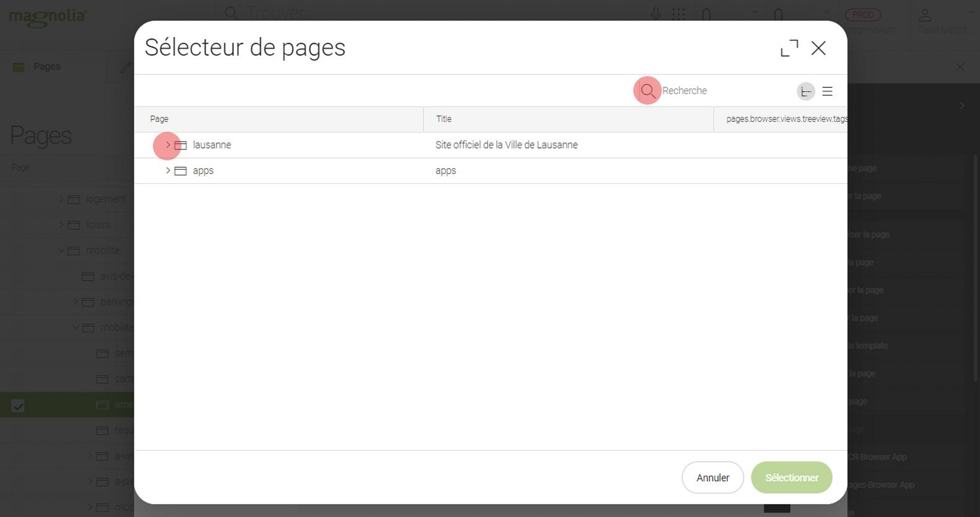
Task: Collapse the action panel with the right chevron
Action: (962, 106)
